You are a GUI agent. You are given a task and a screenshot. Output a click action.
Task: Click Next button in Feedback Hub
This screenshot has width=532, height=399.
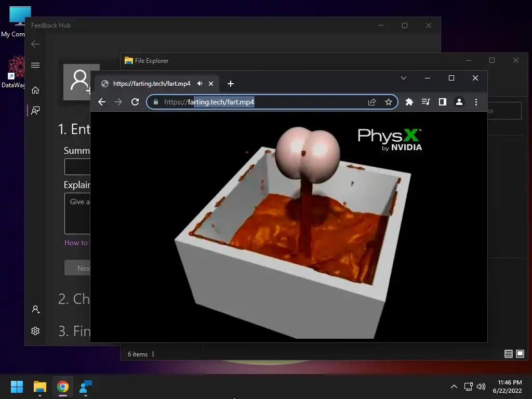(78, 268)
